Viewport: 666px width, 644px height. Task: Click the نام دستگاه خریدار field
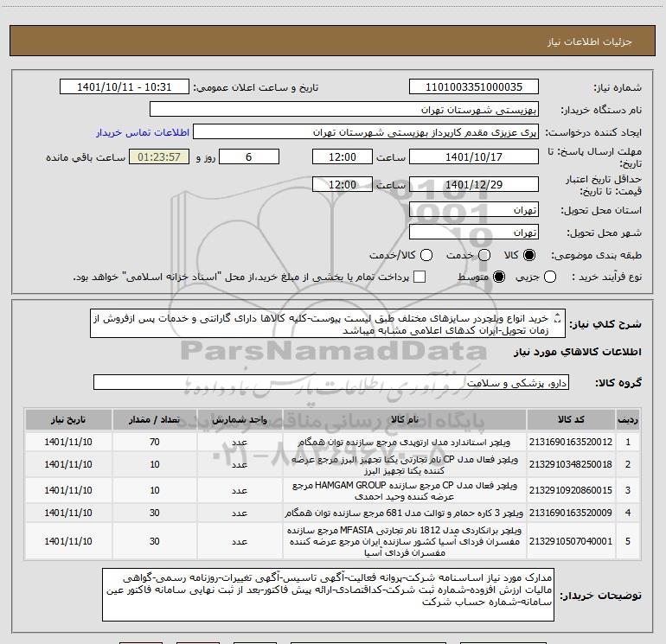[x=344, y=110]
